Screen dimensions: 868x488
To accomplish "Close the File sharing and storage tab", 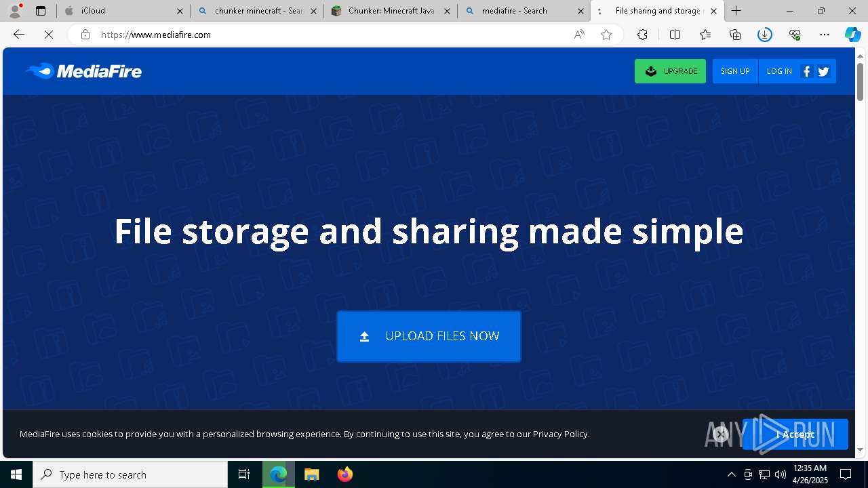I will tap(713, 11).
